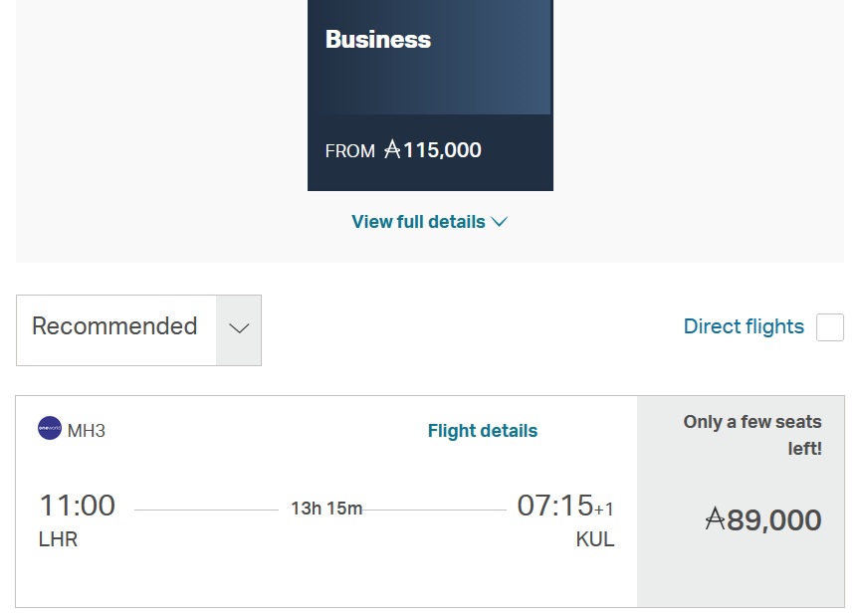
Task: Click the Avios symbol beside 89,000
Action: (x=715, y=519)
